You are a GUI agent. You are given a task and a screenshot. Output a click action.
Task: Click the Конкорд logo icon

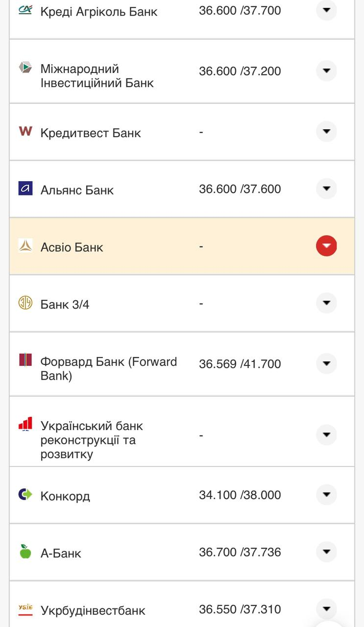coord(25,494)
